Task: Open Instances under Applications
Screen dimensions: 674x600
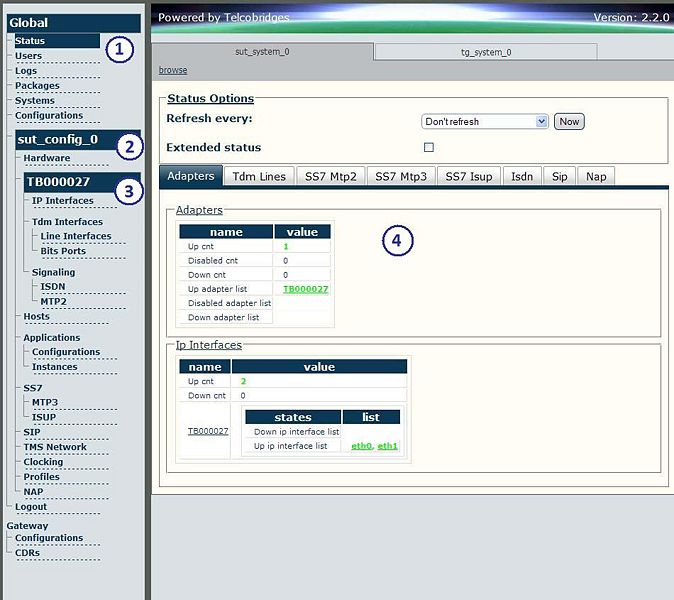Action: pos(55,367)
